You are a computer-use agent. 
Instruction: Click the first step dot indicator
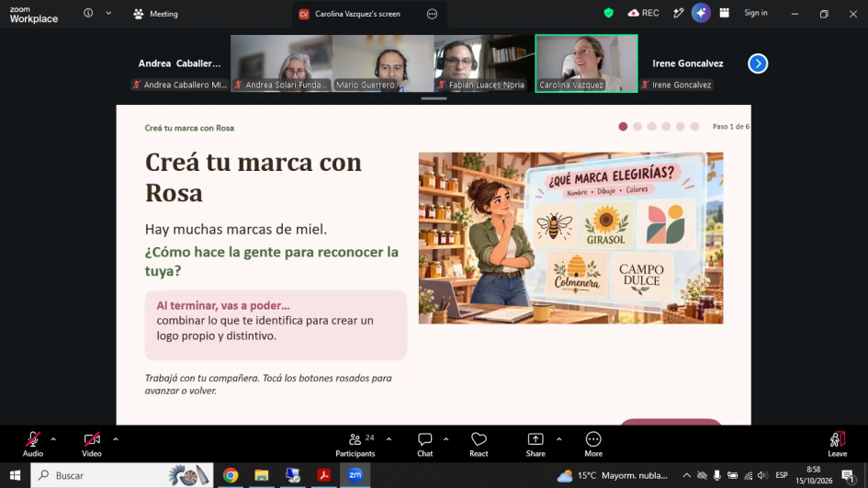[623, 127]
